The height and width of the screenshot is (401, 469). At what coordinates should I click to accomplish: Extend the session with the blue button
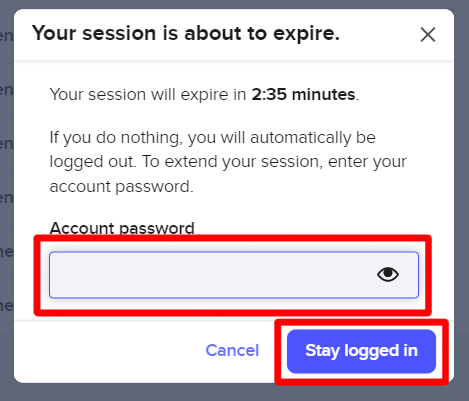361,351
